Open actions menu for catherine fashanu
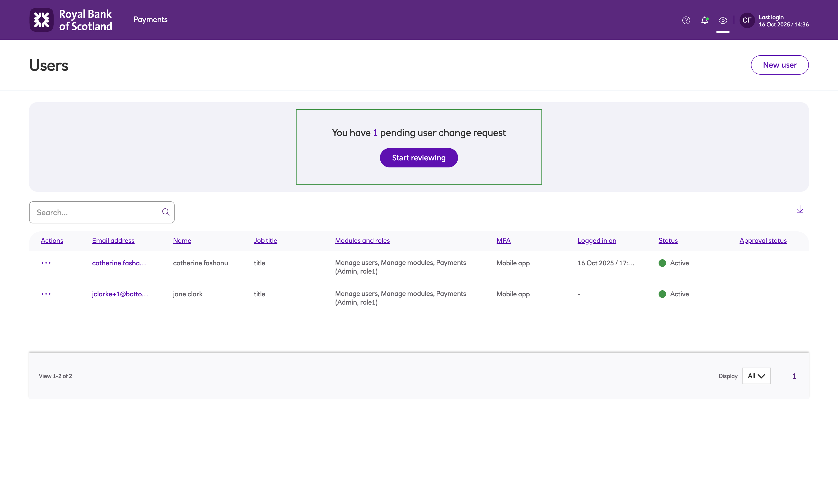 (x=46, y=263)
